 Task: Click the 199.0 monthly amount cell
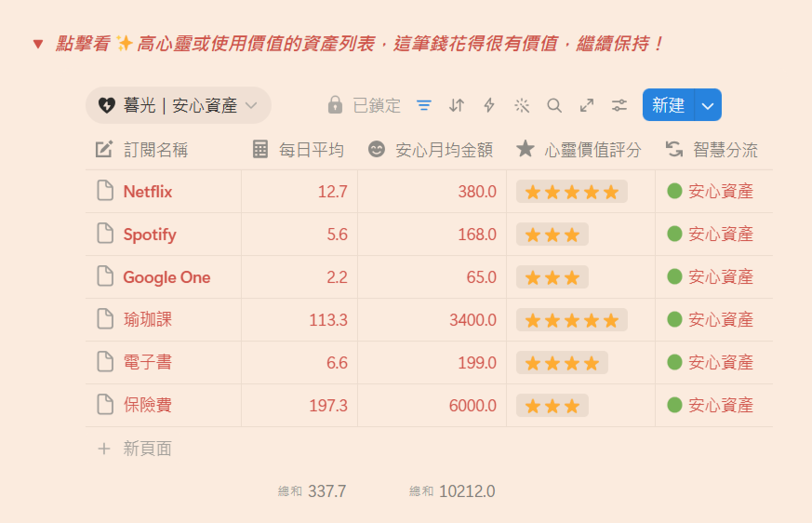tap(432, 362)
